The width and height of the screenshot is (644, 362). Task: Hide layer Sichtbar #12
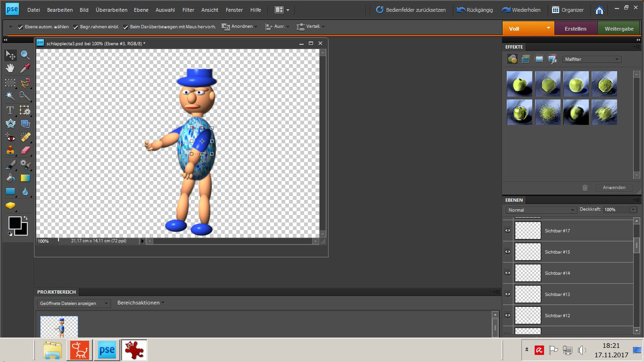(x=508, y=315)
